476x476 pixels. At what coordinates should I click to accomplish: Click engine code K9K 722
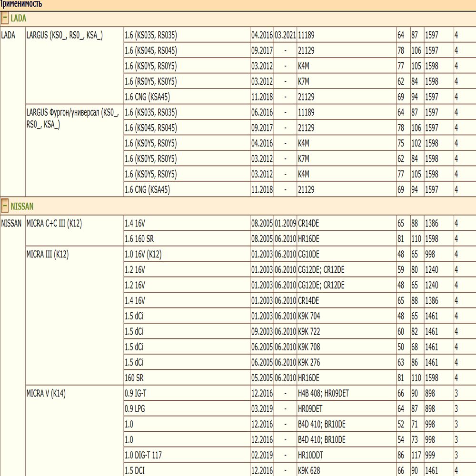tap(309, 332)
